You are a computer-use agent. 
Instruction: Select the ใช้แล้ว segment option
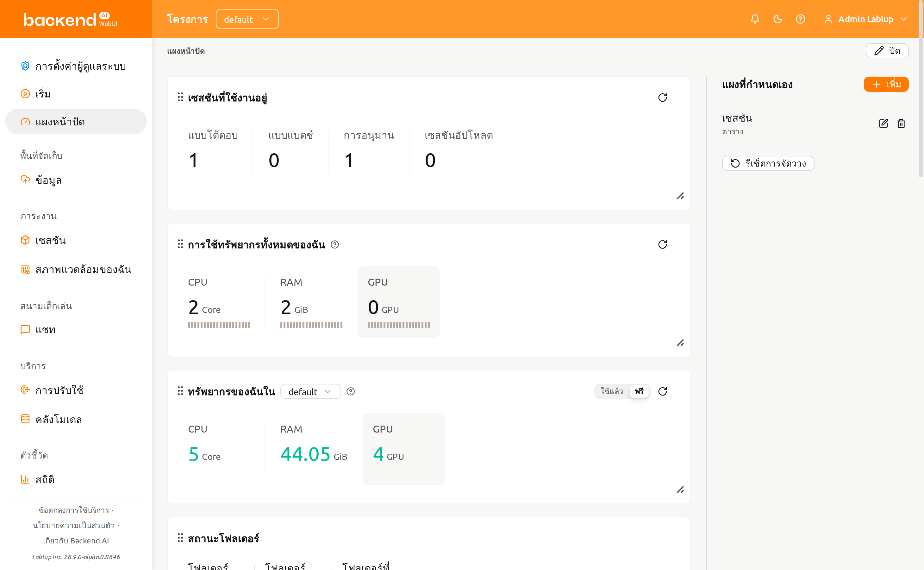pos(612,391)
